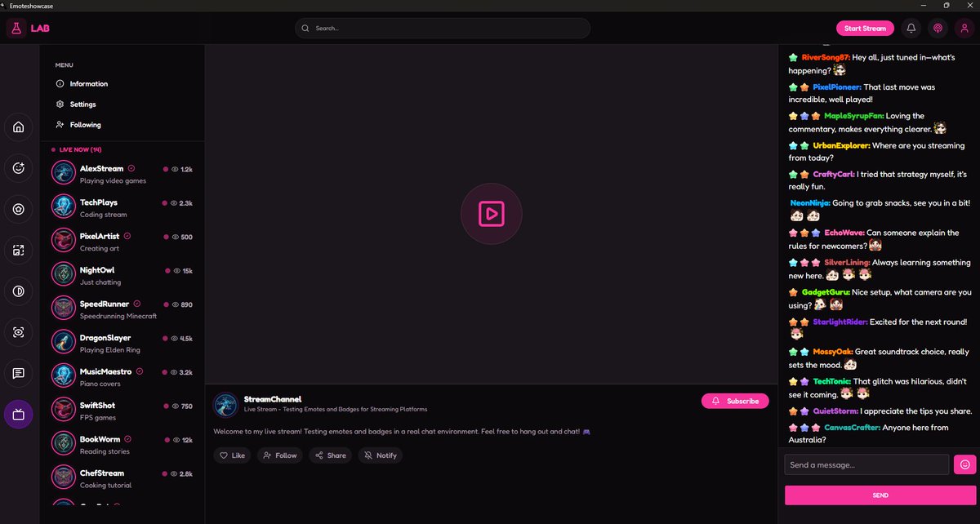Go to Home in left icon rail
The height and width of the screenshot is (524, 980).
click(x=19, y=127)
